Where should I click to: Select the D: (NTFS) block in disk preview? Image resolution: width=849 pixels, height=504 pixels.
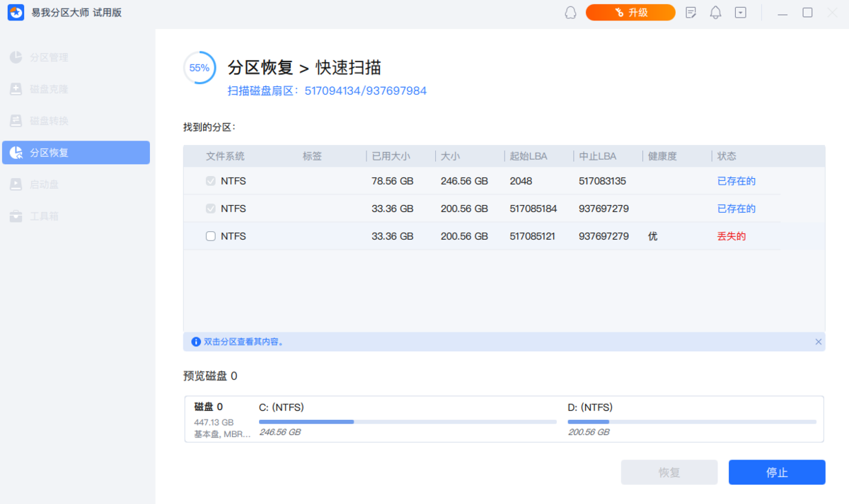(x=693, y=419)
